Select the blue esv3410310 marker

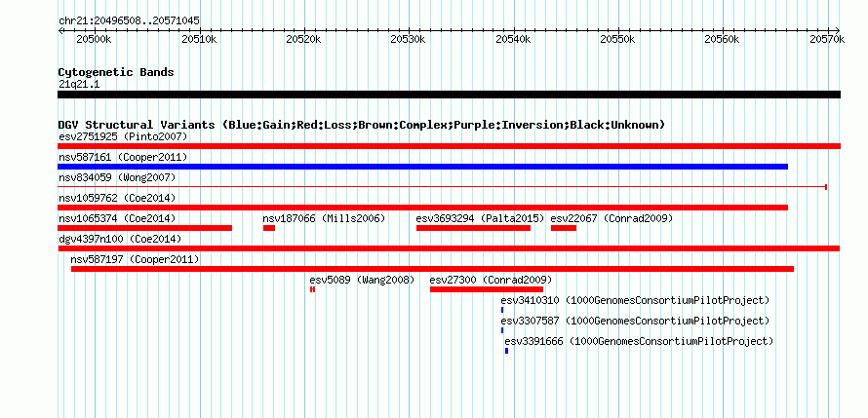click(502, 310)
